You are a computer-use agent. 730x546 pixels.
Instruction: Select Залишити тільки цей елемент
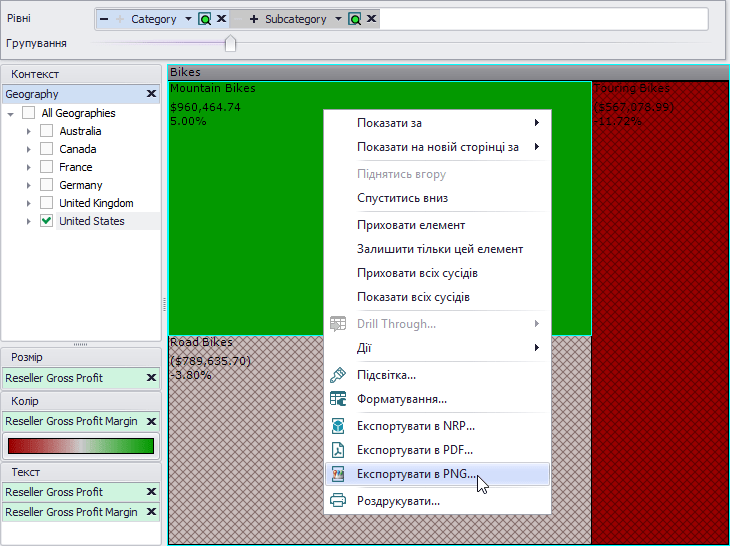(438, 249)
